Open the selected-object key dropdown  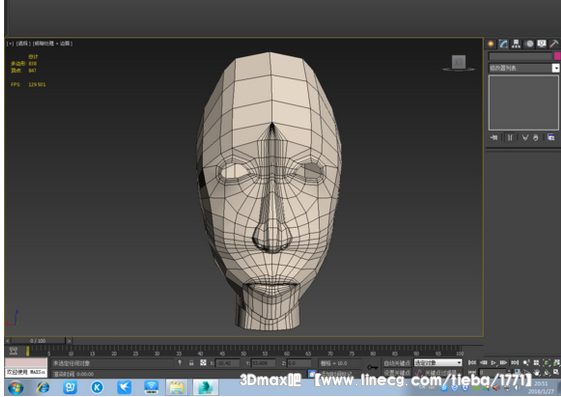pyautogui.click(x=438, y=363)
